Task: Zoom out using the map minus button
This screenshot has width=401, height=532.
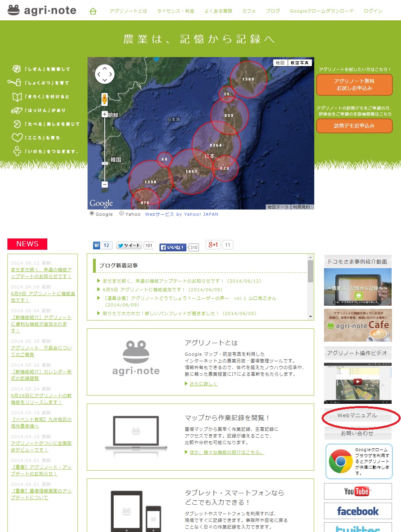Action: tap(105, 184)
